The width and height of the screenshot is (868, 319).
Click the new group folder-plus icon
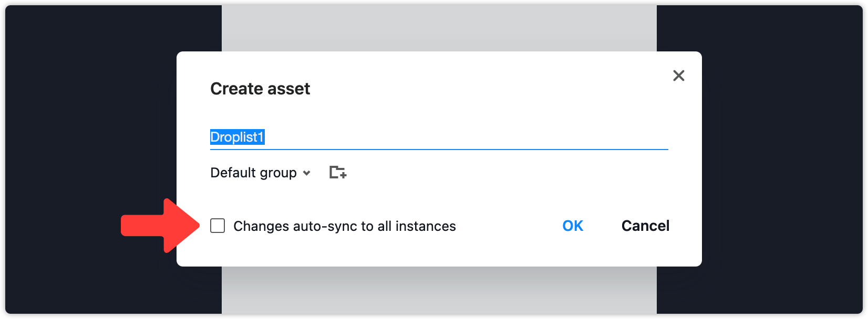pyautogui.click(x=338, y=172)
